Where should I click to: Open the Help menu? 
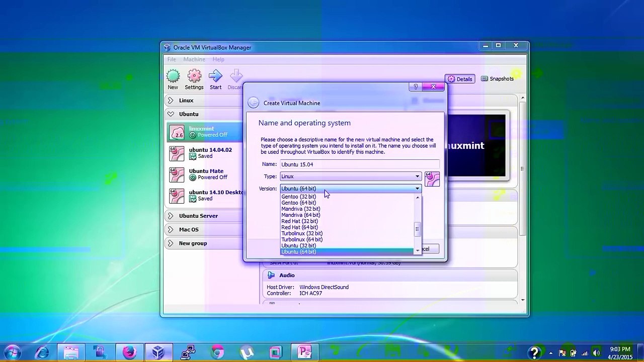tap(218, 59)
